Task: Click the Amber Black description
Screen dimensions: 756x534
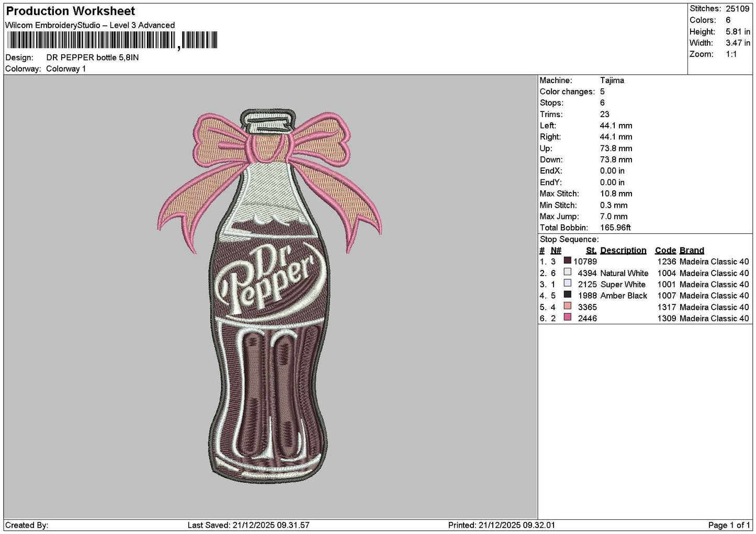Action: 624,296
